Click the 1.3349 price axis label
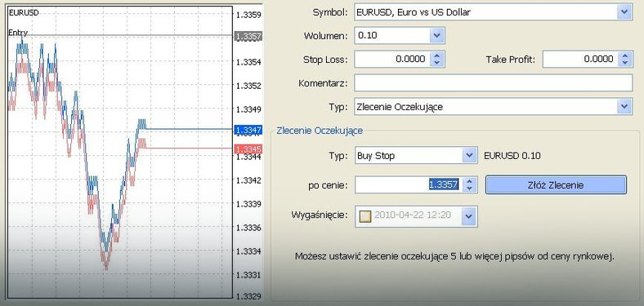 [x=249, y=109]
